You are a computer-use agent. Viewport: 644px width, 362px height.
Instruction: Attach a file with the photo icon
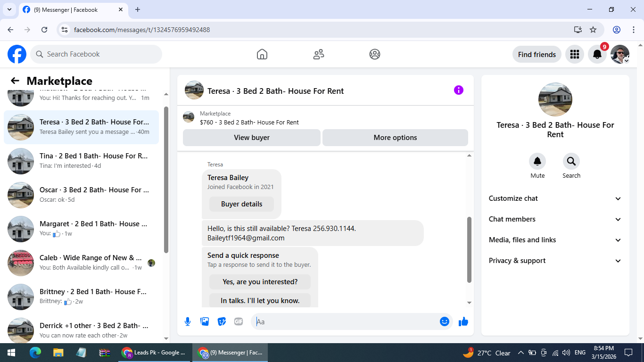205,321
